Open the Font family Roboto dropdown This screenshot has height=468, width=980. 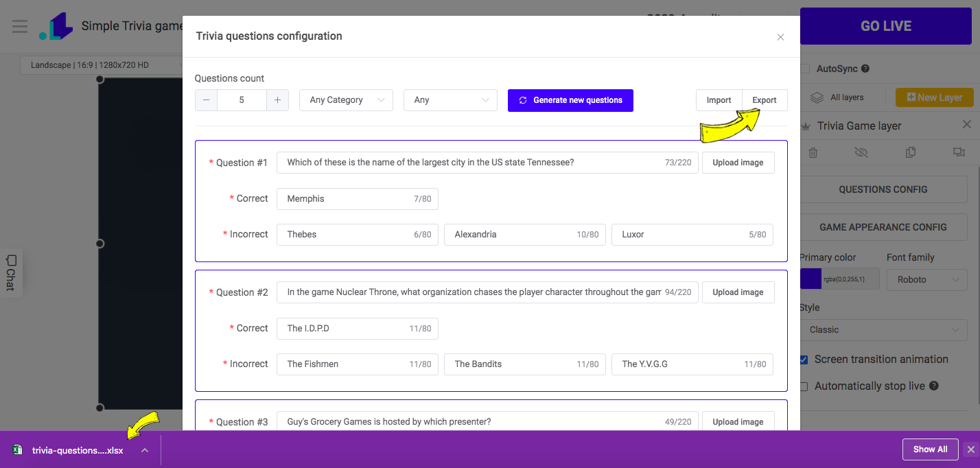926,279
